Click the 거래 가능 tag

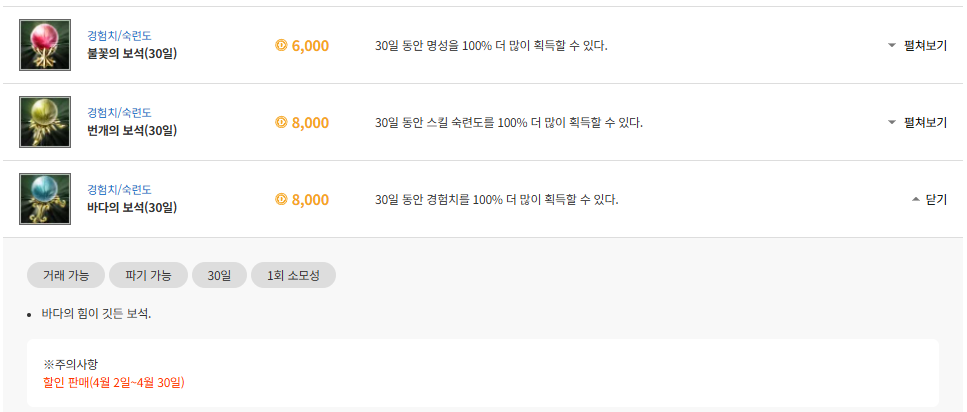click(x=66, y=275)
